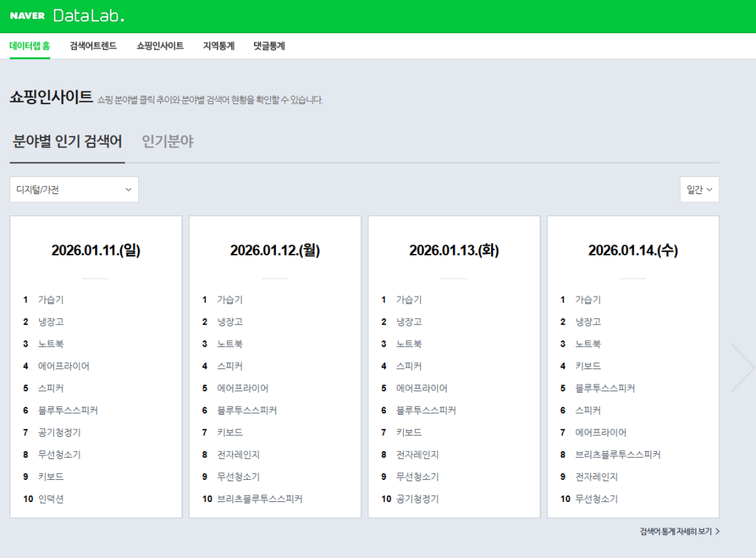Click 가습기 in the 2026.01.11 list
The width and height of the screenshot is (756, 558).
click(51, 300)
